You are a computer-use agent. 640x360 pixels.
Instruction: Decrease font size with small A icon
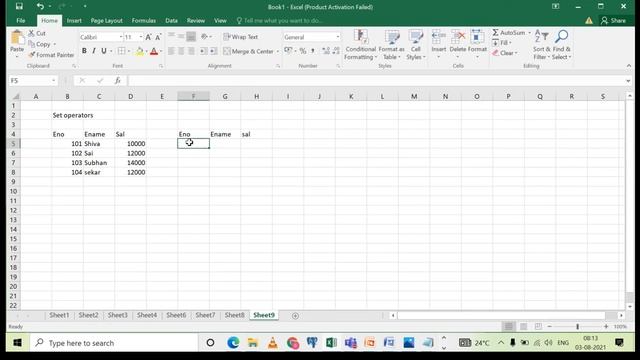[x=158, y=37]
